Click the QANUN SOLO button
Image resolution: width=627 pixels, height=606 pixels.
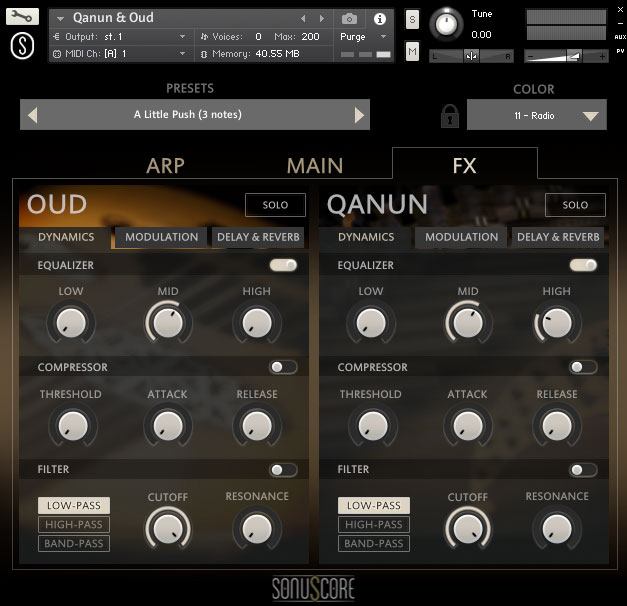coord(575,205)
